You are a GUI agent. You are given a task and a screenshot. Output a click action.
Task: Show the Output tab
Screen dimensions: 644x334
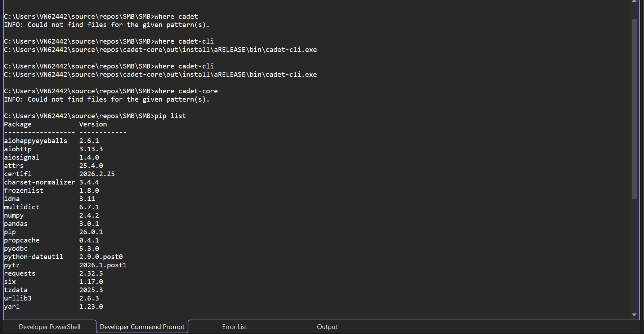[327, 327]
